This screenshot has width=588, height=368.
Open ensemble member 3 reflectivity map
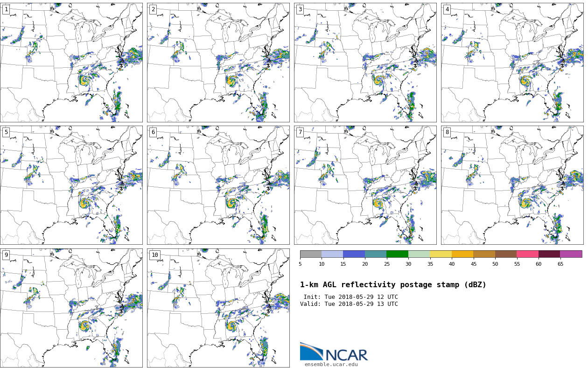pos(365,63)
